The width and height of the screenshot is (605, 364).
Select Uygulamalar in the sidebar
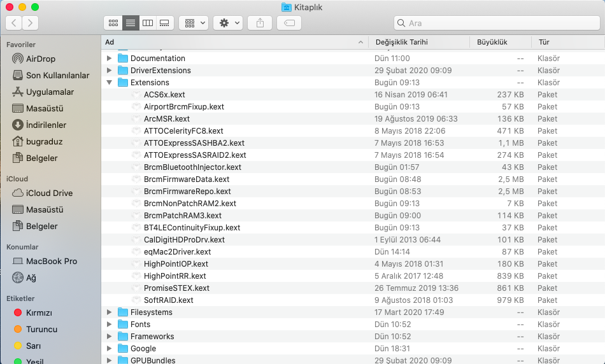(x=50, y=92)
